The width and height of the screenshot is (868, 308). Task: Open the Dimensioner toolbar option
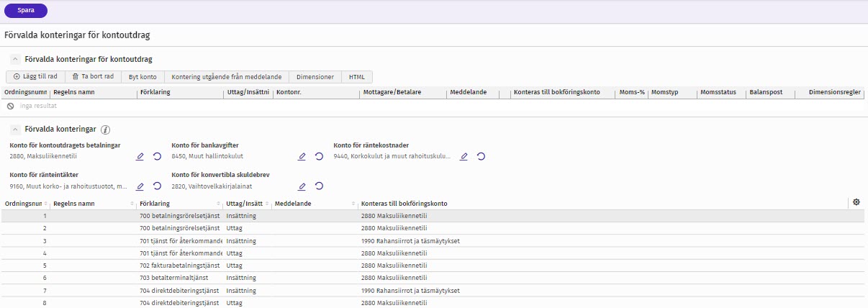pos(315,76)
